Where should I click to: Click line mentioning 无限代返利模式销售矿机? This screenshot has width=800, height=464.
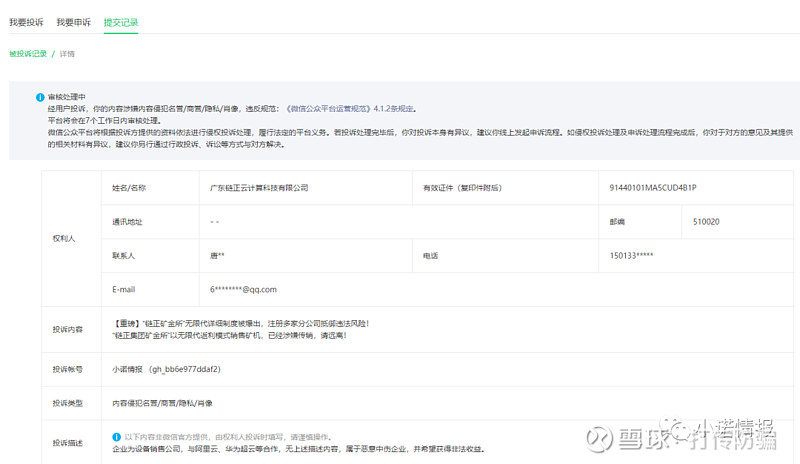tap(230, 335)
